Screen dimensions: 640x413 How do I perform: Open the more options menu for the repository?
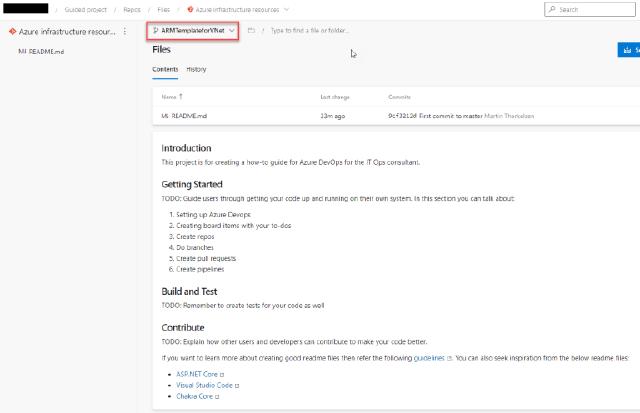coord(124,31)
